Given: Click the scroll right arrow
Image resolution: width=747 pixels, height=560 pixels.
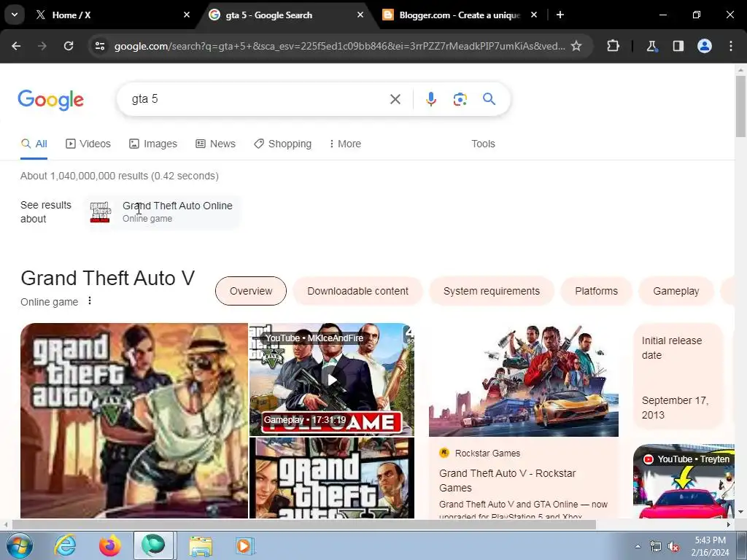Looking at the screenshot, I should point(729,524).
